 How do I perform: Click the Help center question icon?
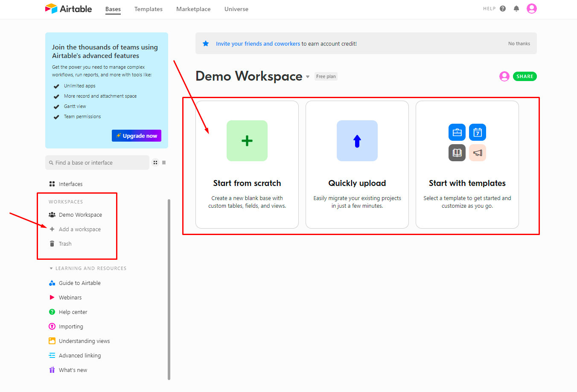52,312
